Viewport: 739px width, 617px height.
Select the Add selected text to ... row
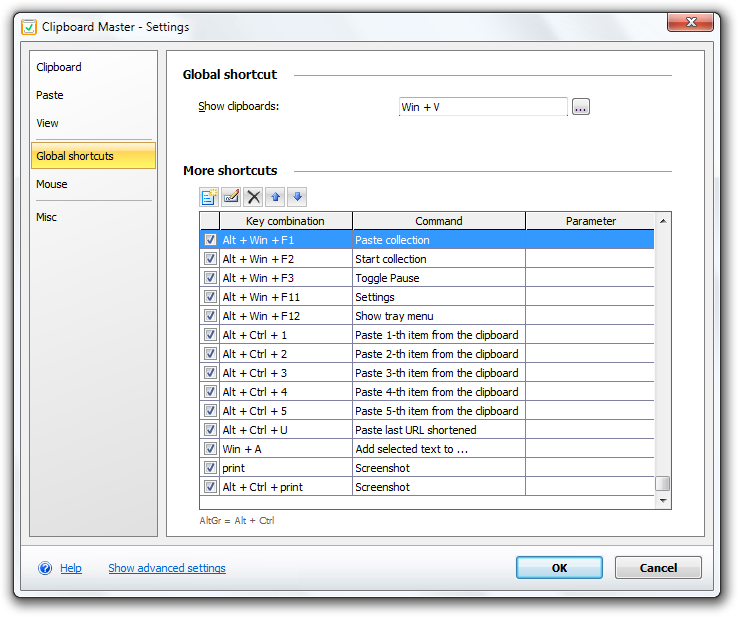pos(427,449)
